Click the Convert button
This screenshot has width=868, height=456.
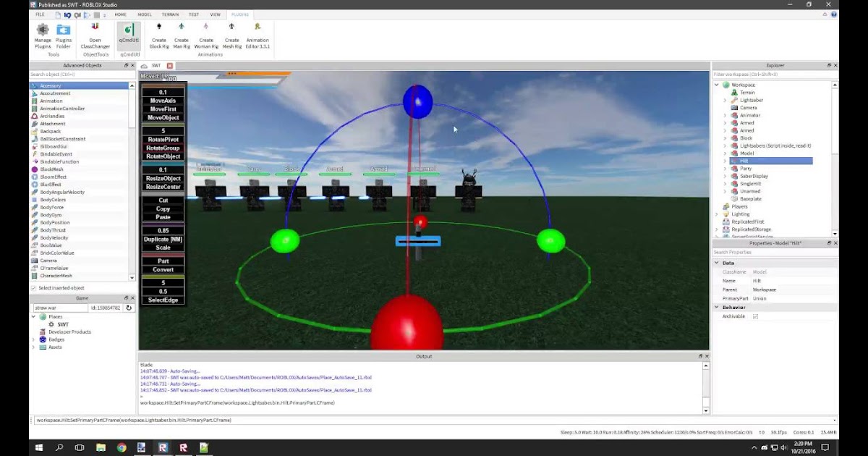click(x=163, y=269)
